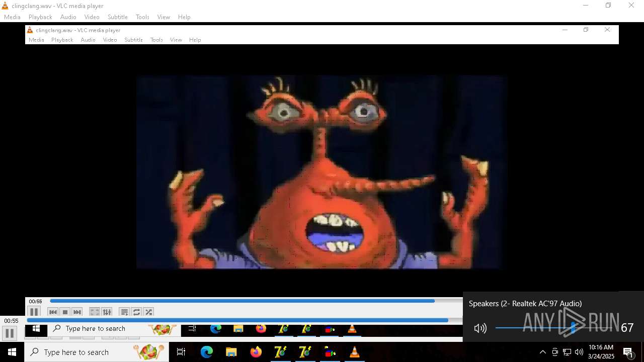The width and height of the screenshot is (644, 362).
Task: Toggle the shuffle button in the inner VLC window
Action: click(148, 312)
